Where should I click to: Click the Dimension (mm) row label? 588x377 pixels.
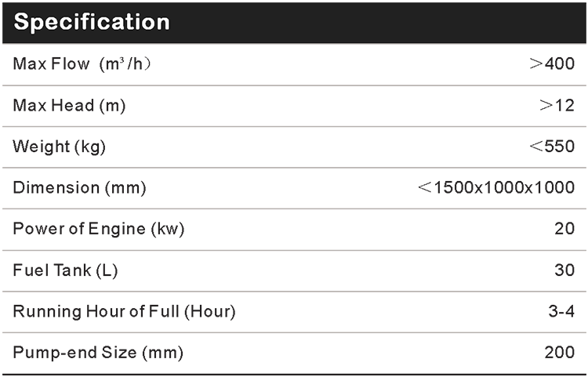pyautogui.click(x=83, y=187)
